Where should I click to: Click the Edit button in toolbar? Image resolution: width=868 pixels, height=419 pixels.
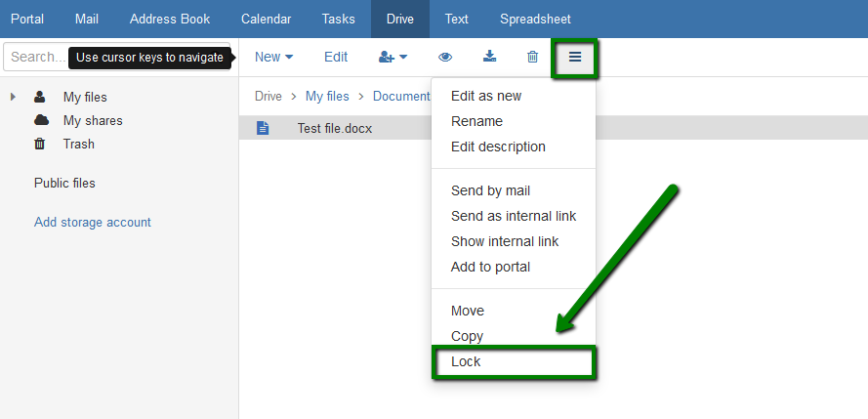coord(336,57)
